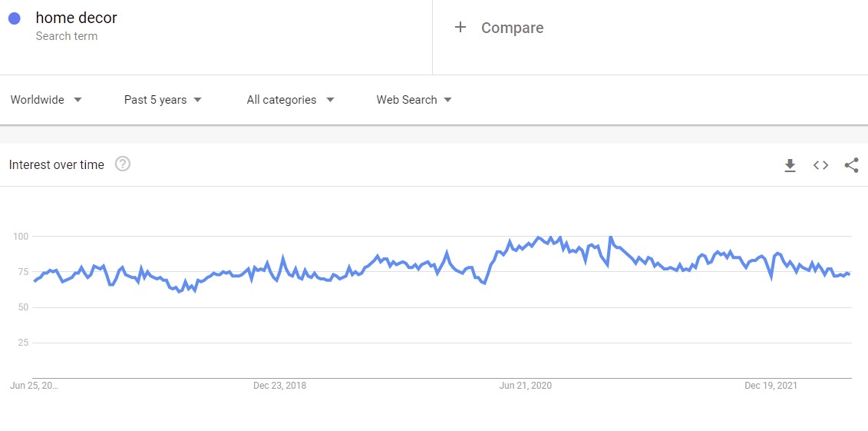Image resolution: width=868 pixels, height=431 pixels.
Task: Share the Interest over time chart
Action: pyautogui.click(x=851, y=165)
